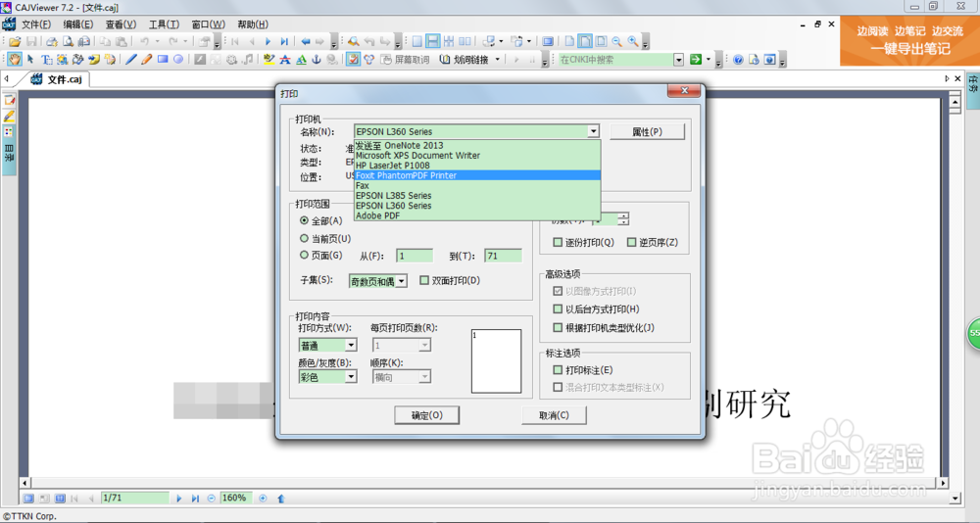The height and width of the screenshot is (523, 980).
Task: Click blue up arrow in status bar
Action: pyautogui.click(x=280, y=498)
